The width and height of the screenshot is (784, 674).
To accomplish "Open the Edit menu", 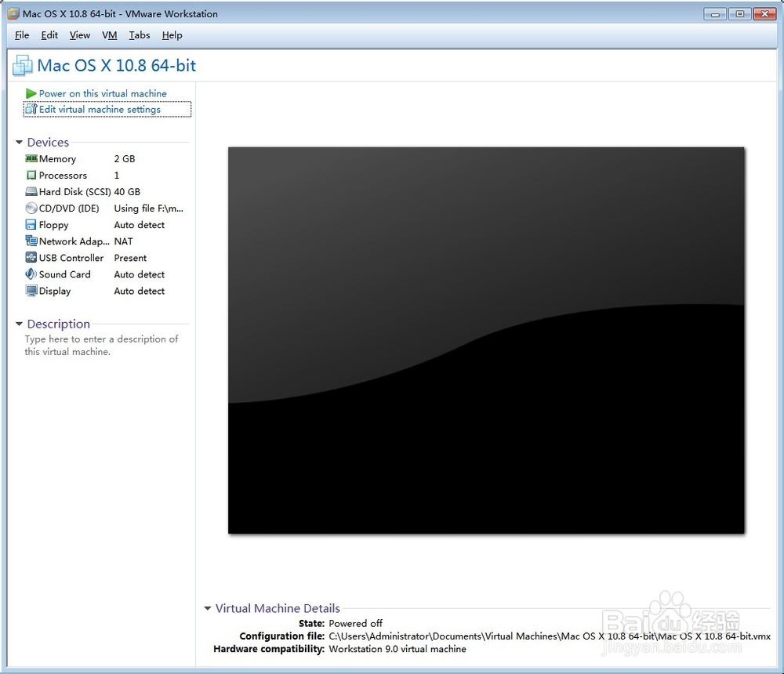I will (49, 35).
